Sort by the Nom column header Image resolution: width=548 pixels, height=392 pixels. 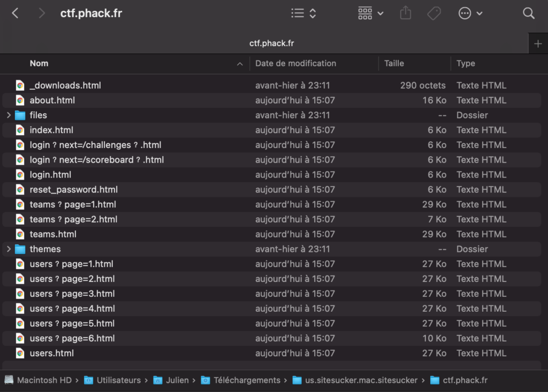point(39,64)
